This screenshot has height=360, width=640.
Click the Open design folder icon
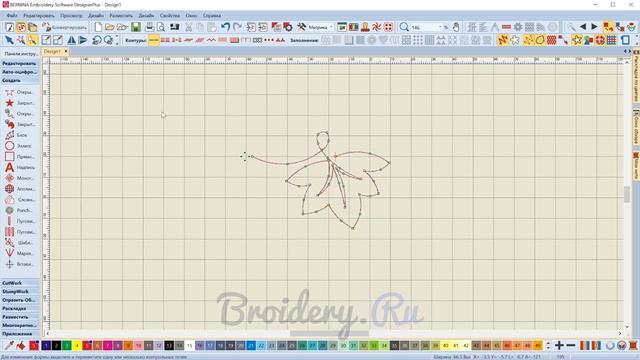click(110, 27)
